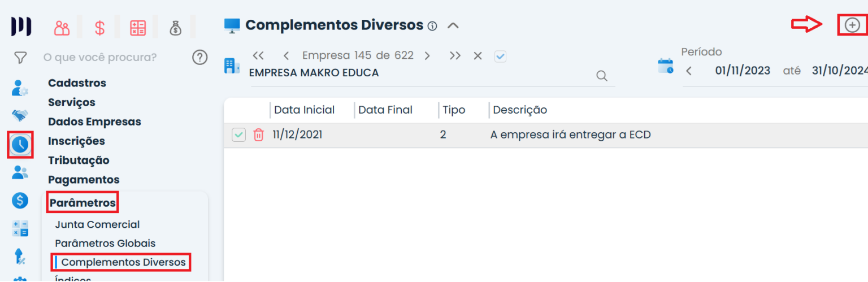Select Junta Comercial submenu item
The height and width of the screenshot is (282, 868).
97,224
